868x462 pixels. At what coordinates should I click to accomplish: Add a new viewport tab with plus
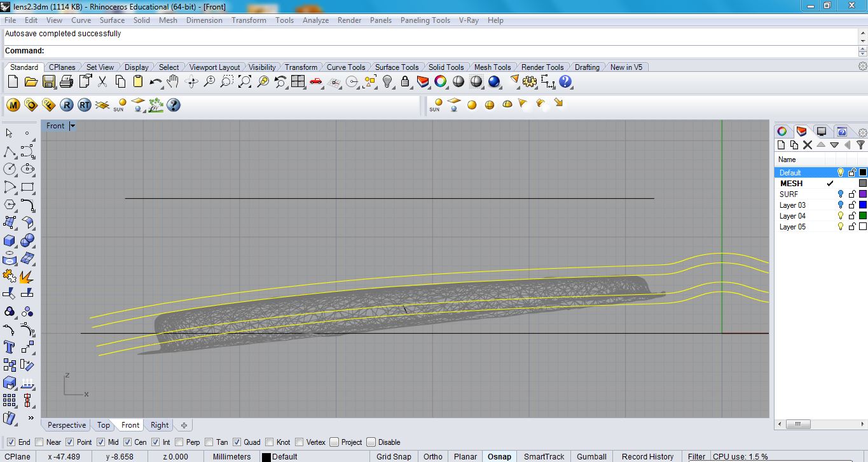[184, 425]
